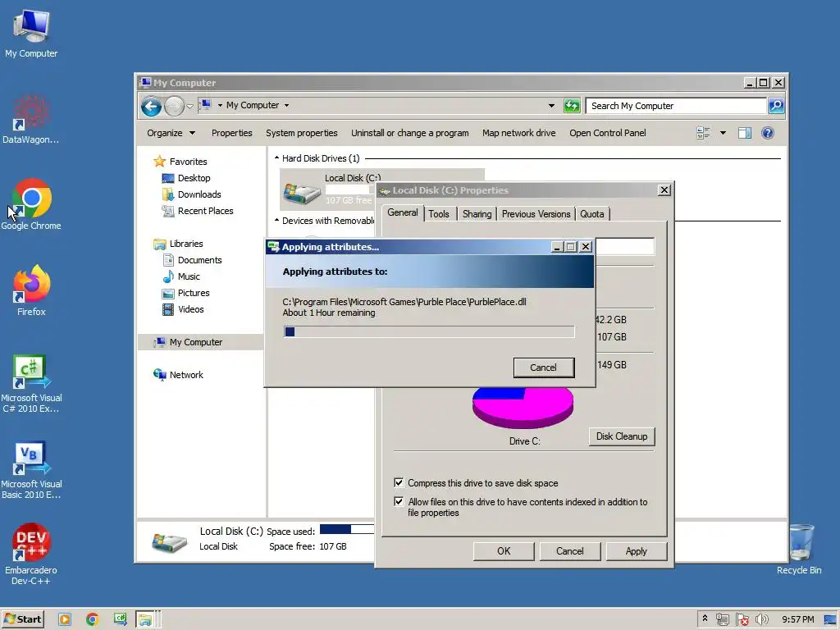Open the recent pages dropdown beside forward arrow

[x=189, y=106]
